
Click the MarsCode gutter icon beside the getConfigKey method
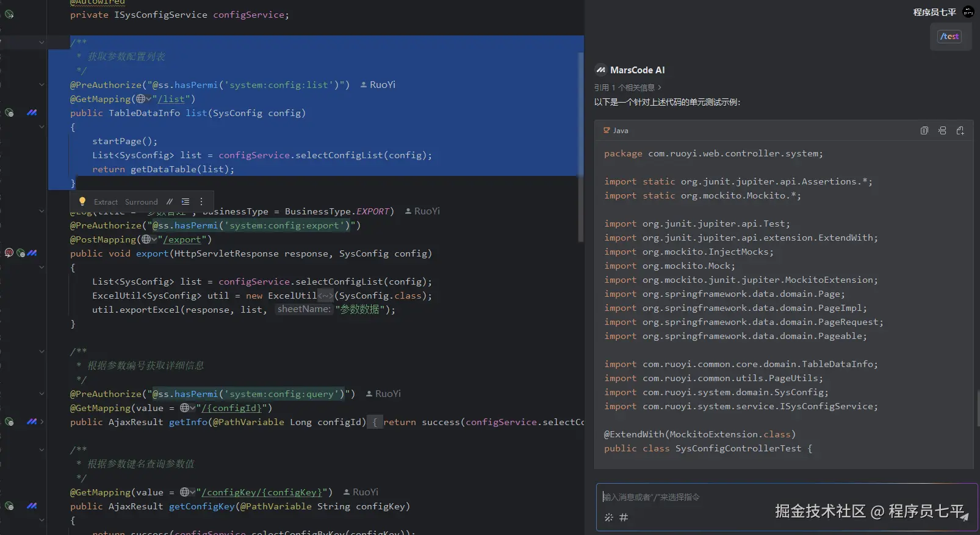pos(32,506)
